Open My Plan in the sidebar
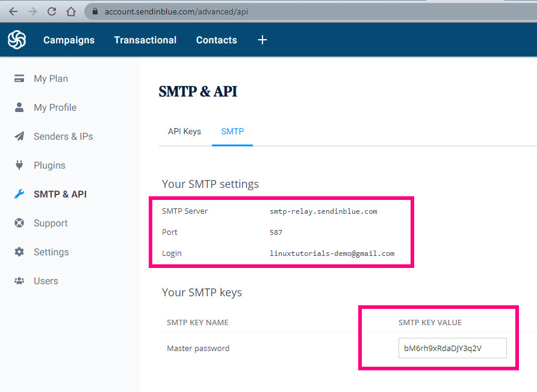Image resolution: width=537 pixels, height=392 pixels. point(51,79)
